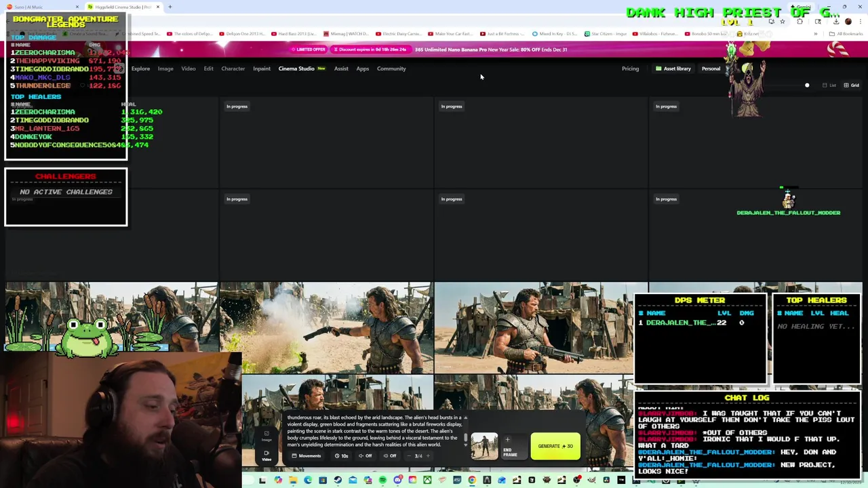Open Character in top navigation
Image resolution: width=868 pixels, height=488 pixels.
[233, 68]
